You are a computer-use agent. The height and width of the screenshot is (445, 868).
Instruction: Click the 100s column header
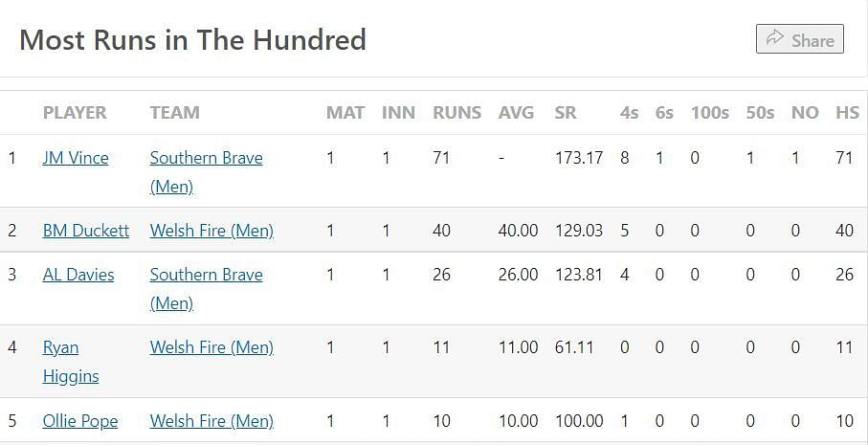pos(709,113)
